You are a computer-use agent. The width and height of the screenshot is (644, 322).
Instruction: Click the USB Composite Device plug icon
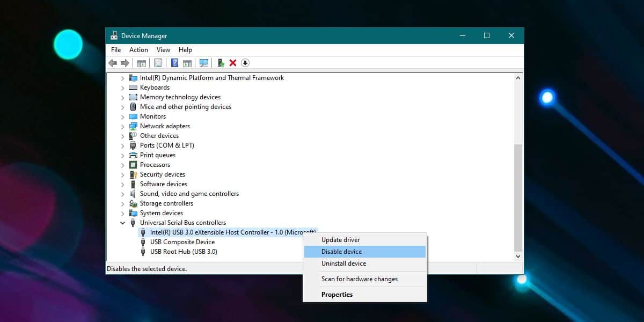pos(143,242)
